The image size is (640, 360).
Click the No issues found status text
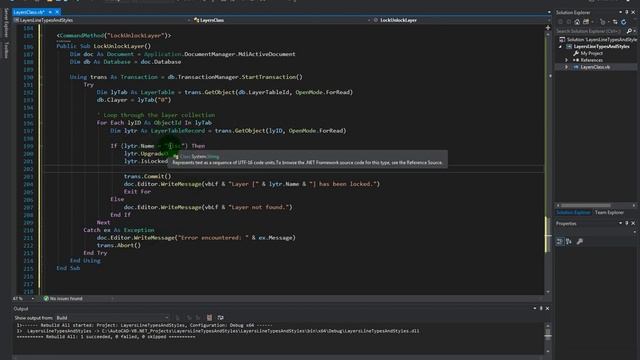66,299
